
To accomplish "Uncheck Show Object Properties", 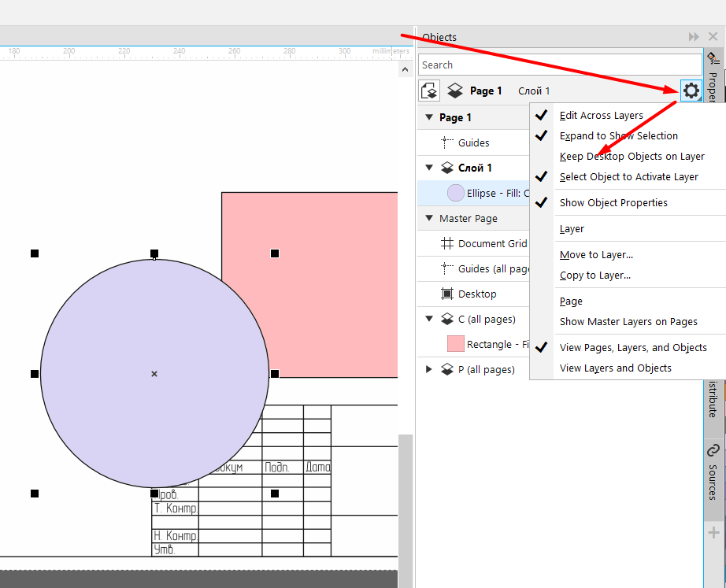I will (613, 202).
